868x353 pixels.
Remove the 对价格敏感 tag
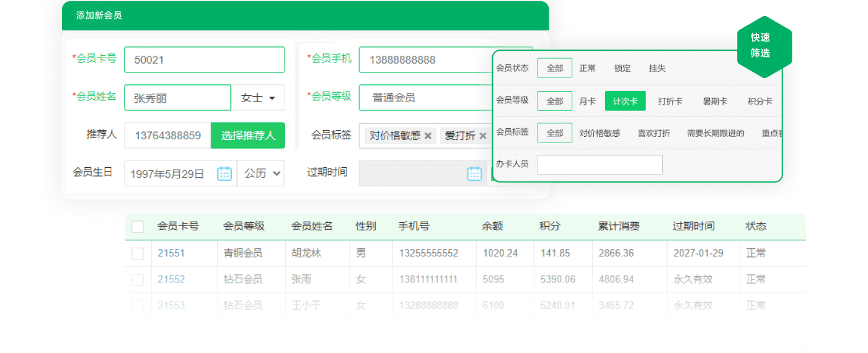click(x=428, y=136)
